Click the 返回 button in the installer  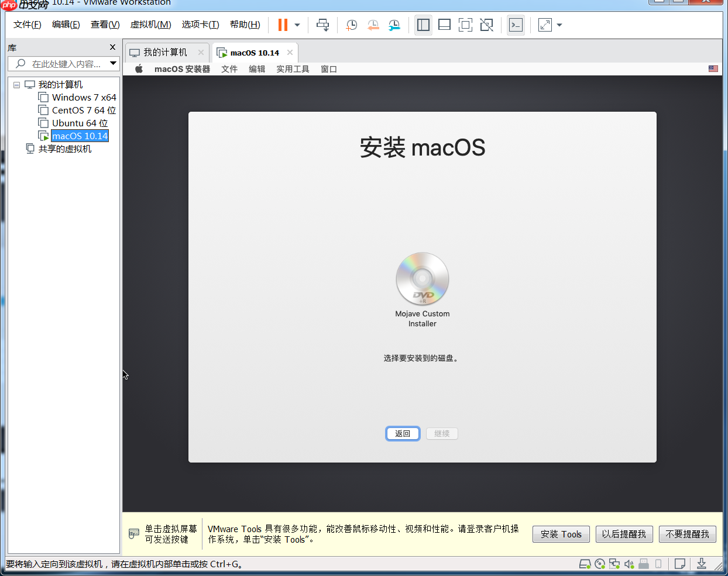pyautogui.click(x=403, y=433)
